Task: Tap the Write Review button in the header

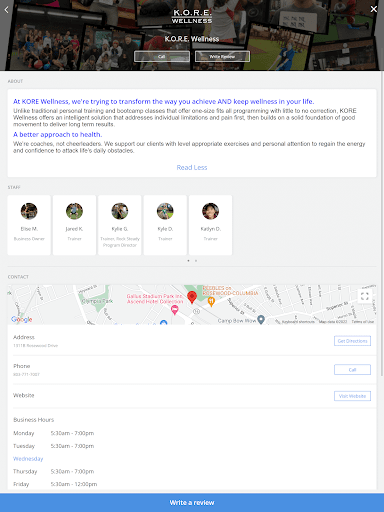Action: [222, 56]
